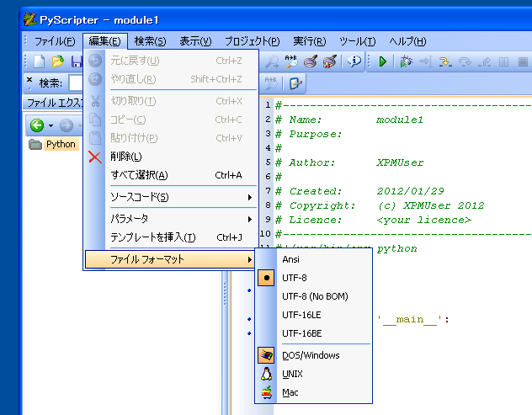
Task: Open the dropdown arrow beside Back button
Action: (x=51, y=125)
